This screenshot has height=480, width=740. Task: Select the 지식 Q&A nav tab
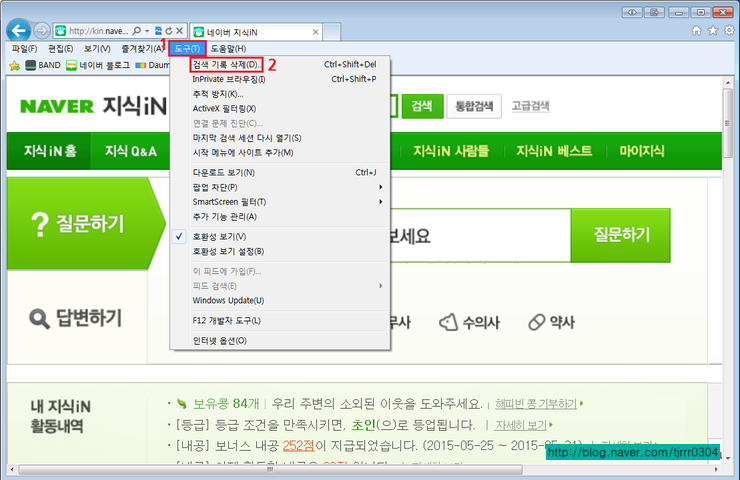[x=130, y=151]
